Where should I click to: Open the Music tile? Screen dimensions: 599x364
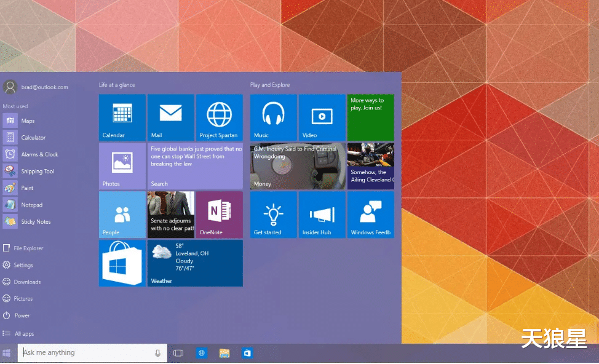tap(273, 117)
